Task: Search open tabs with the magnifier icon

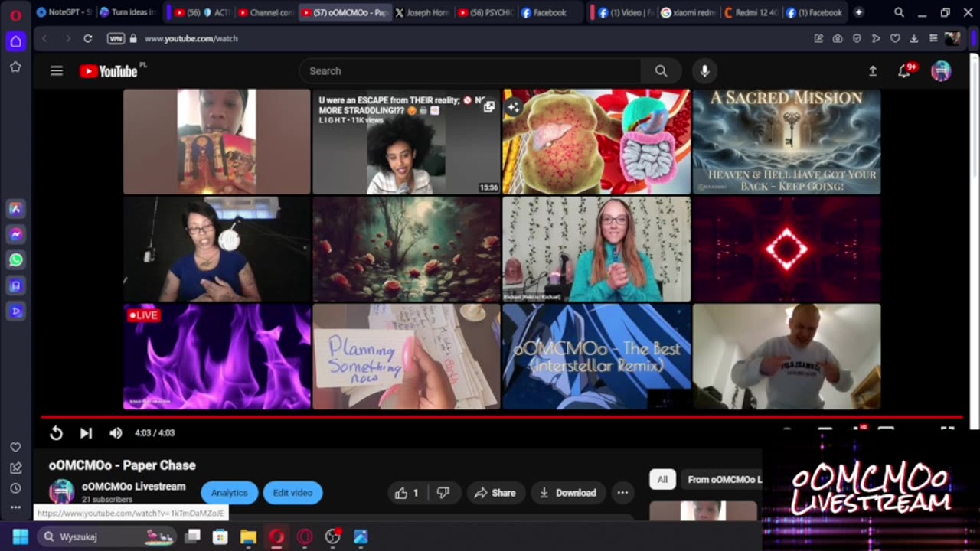Action: (x=899, y=12)
